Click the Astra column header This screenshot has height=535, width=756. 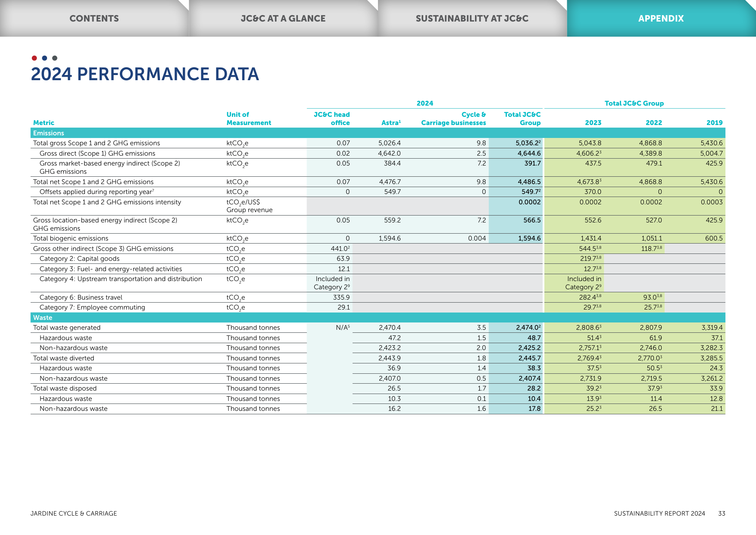click(x=391, y=123)
